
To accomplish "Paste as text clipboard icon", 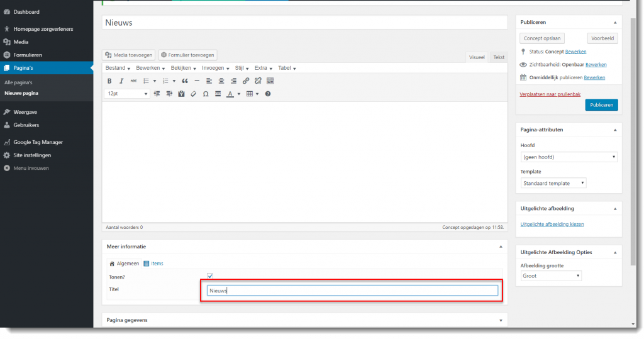I will click(181, 94).
